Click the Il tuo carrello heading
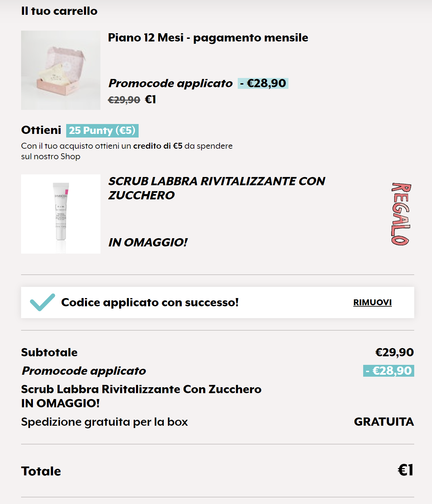This screenshot has width=432, height=504. (x=59, y=11)
